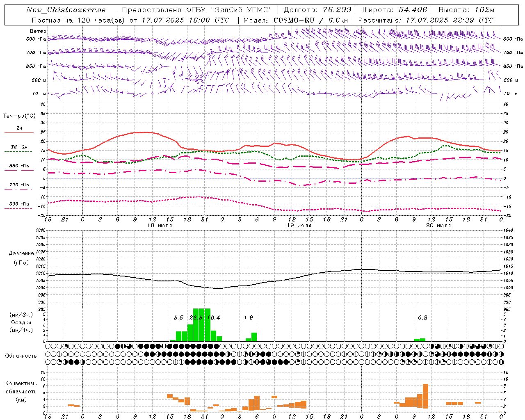Click the tallest orange convective cloud bar

[x=425, y=396]
